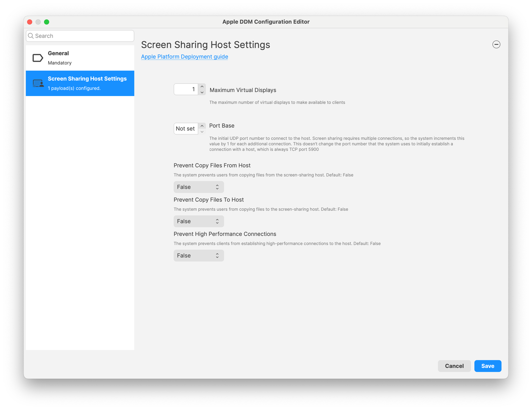Decrement Maximum Virtual Displays stepper down
The width and height of the screenshot is (532, 410).
pos(202,92)
